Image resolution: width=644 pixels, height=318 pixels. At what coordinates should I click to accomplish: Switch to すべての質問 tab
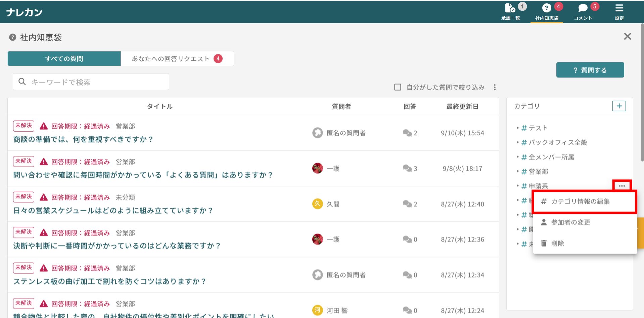click(x=64, y=59)
